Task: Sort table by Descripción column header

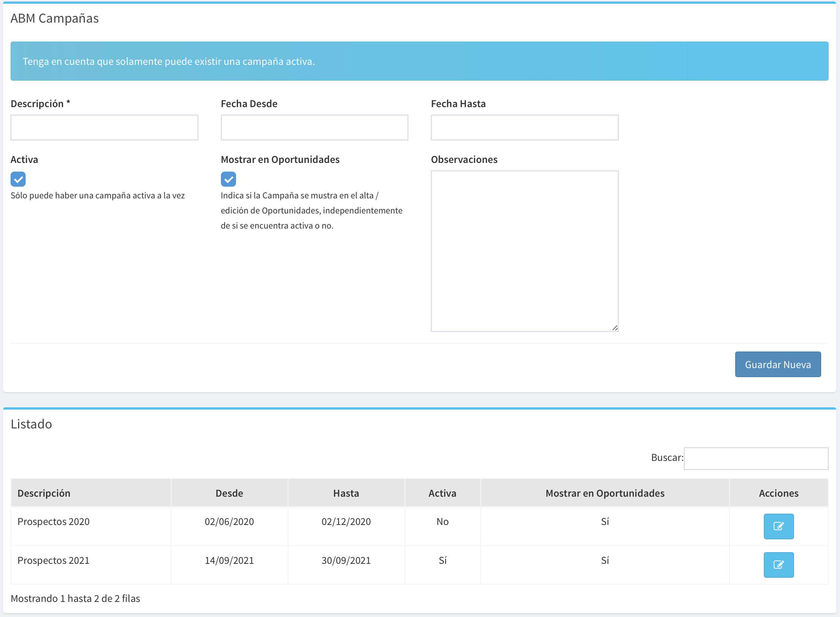Action: tap(44, 493)
